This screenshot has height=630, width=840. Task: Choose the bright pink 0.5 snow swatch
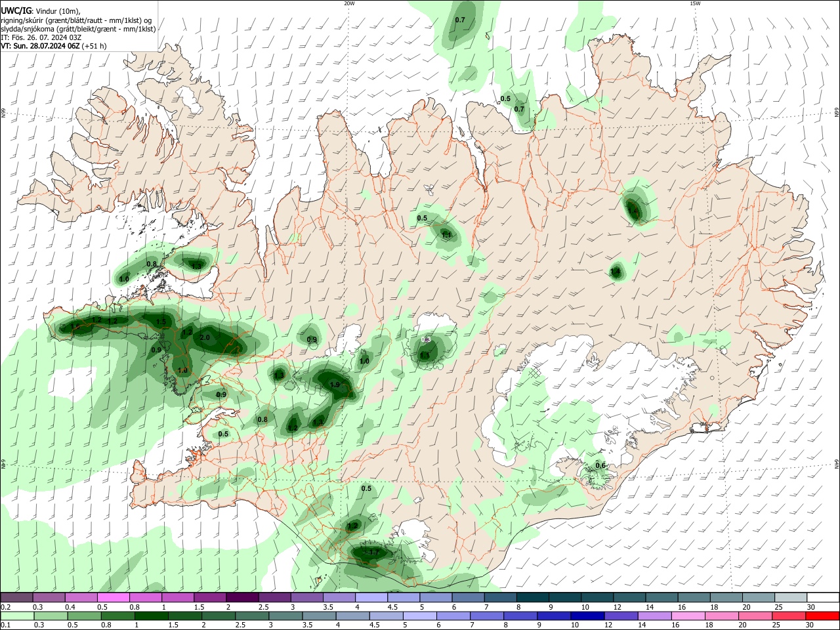tap(113, 598)
